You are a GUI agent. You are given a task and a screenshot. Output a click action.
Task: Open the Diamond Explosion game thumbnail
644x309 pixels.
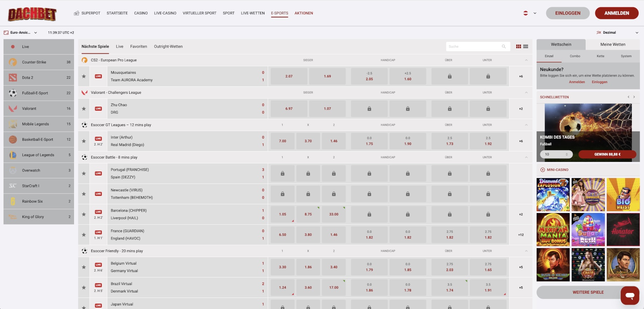(553, 194)
